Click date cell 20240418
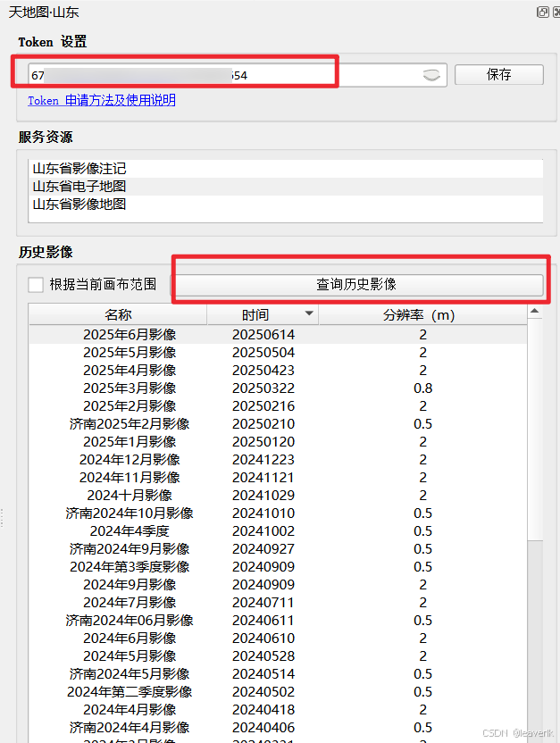This screenshot has height=743, width=560. click(x=263, y=709)
